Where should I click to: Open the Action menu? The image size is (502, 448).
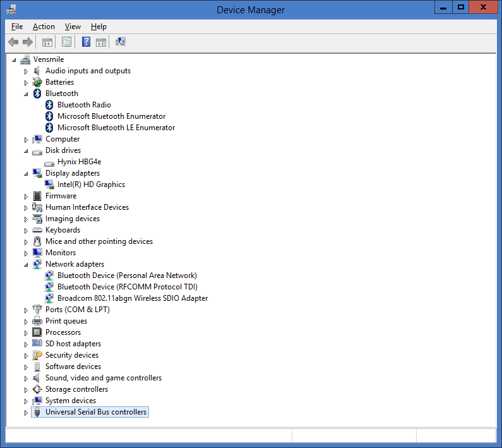point(44,27)
